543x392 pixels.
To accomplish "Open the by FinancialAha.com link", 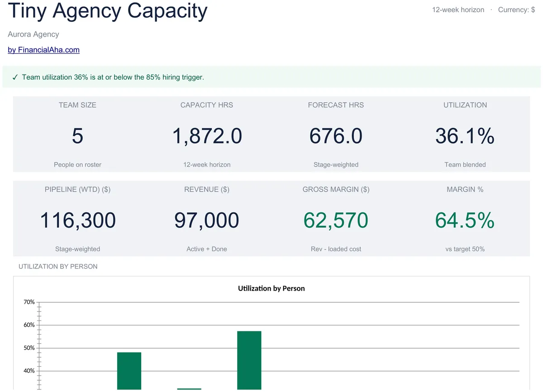I will pyautogui.click(x=43, y=50).
